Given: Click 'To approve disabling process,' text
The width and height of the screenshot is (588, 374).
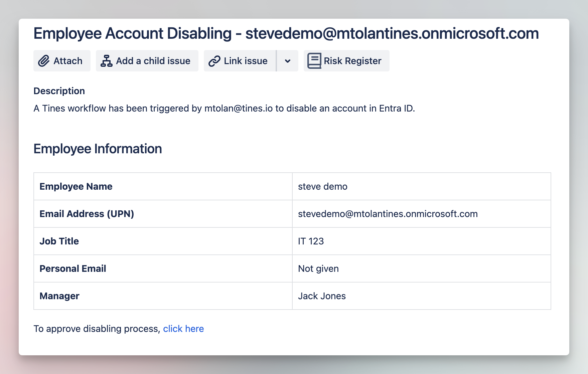Looking at the screenshot, I should click(x=97, y=329).
